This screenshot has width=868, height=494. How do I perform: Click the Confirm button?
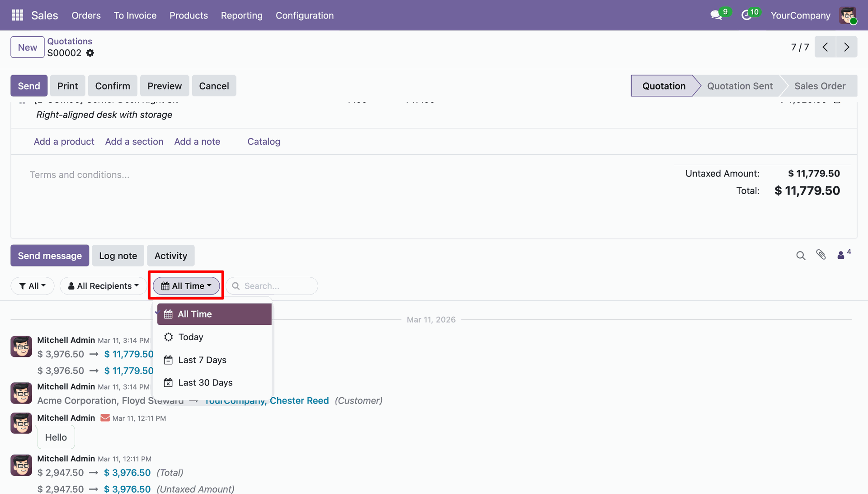pyautogui.click(x=113, y=86)
